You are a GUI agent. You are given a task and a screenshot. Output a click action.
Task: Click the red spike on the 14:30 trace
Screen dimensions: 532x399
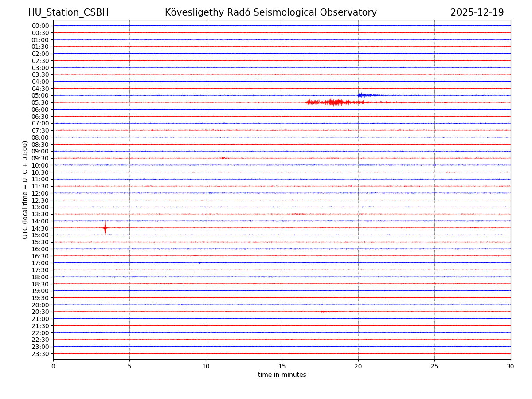point(105,228)
